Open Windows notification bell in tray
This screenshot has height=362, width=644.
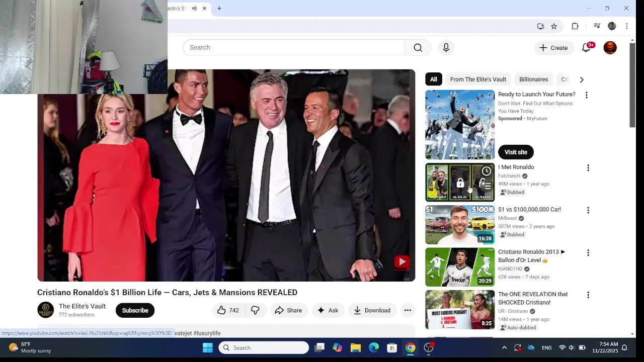[624, 348]
